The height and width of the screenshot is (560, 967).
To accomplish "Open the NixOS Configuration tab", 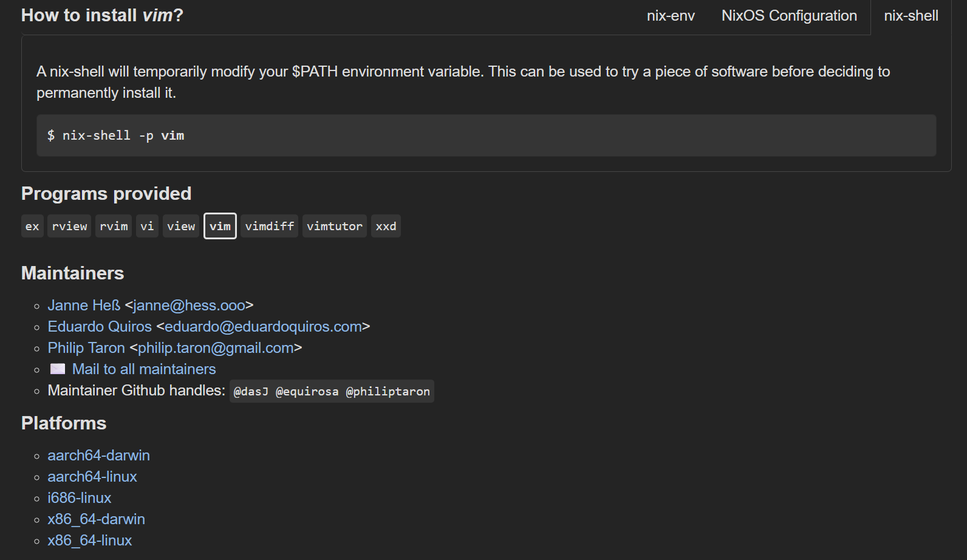I will [789, 16].
